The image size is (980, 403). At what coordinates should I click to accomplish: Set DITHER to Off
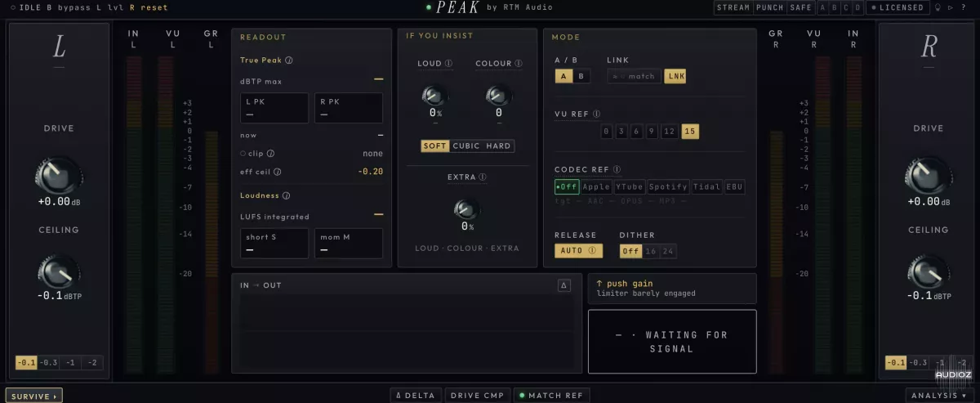click(x=630, y=251)
